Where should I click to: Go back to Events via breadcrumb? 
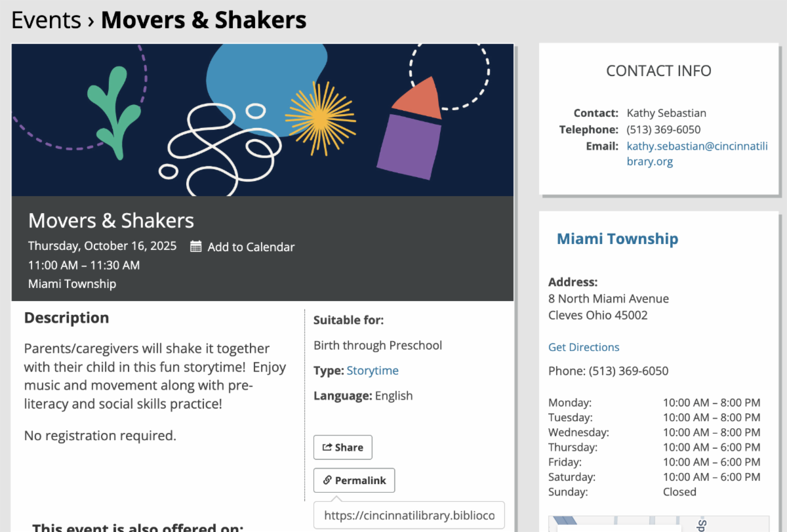click(x=47, y=20)
